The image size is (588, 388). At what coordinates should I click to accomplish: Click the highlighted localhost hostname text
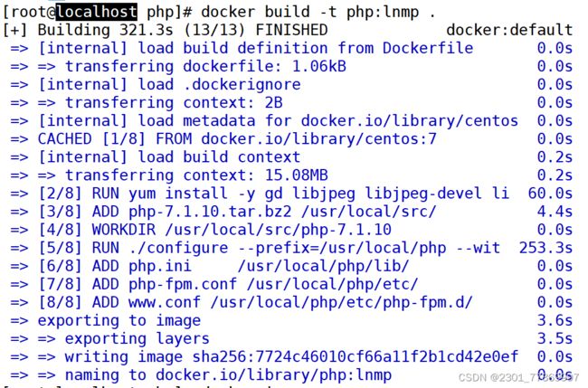[97, 12]
